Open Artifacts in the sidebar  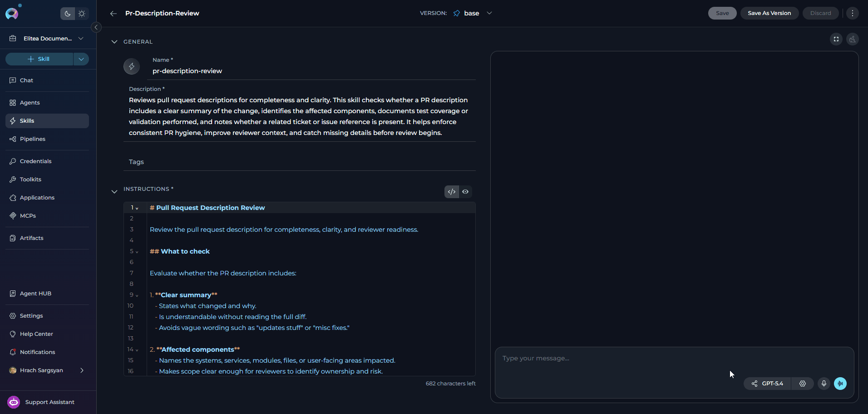click(x=47, y=238)
